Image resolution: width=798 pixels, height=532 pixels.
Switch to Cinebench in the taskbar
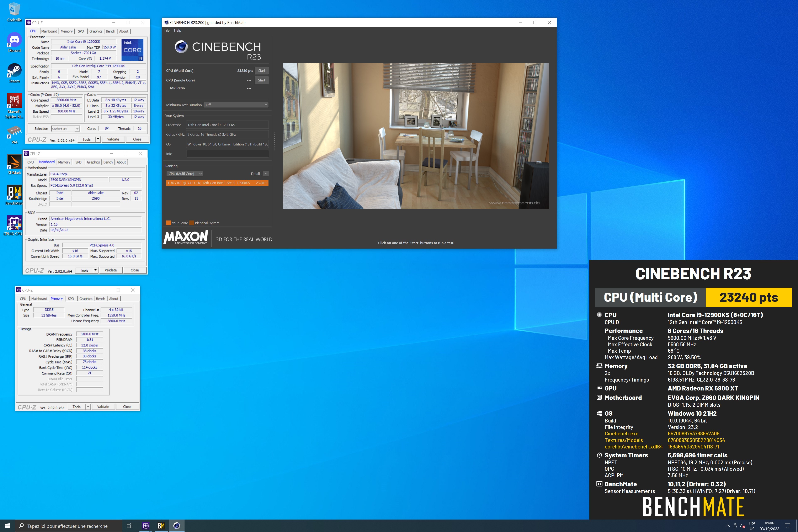pos(177,526)
